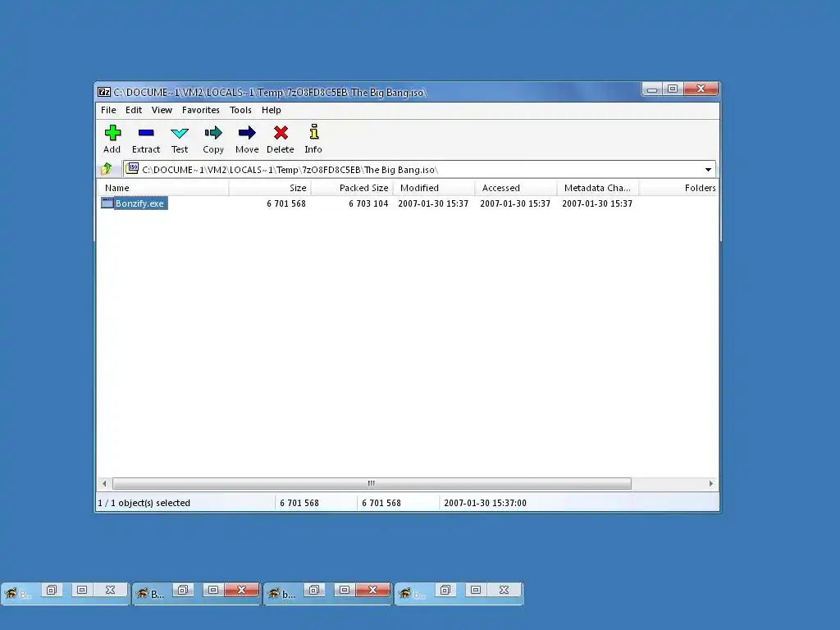Close minimized capital 'B...' window with red X
Image resolution: width=840 pixels, height=630 pixels.
coord(242,590)
